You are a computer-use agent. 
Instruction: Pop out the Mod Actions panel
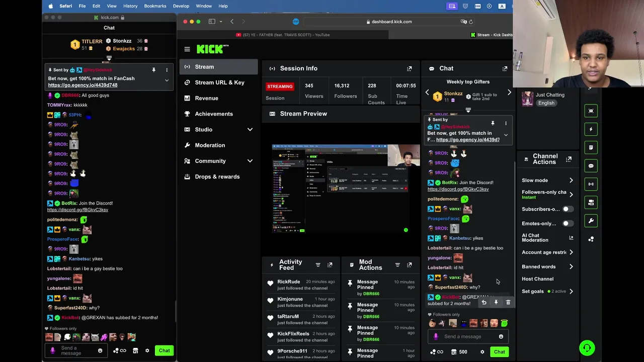(410, 265)
